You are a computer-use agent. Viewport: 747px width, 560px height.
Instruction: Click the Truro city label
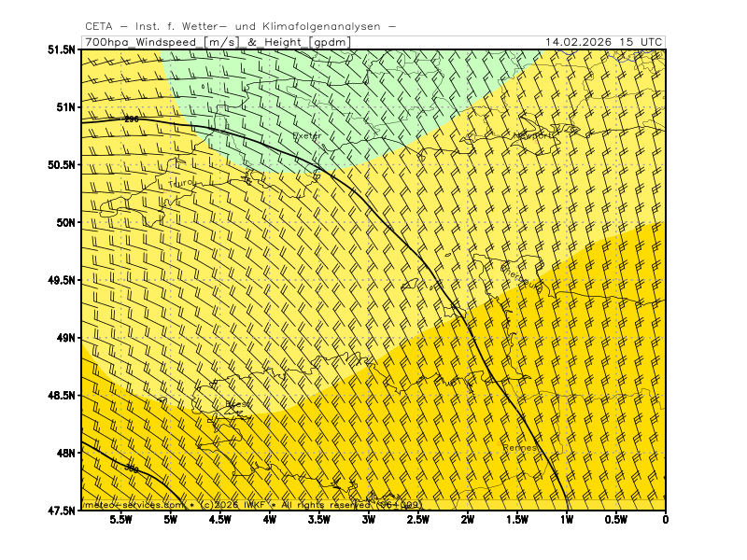tap(182, 183)
